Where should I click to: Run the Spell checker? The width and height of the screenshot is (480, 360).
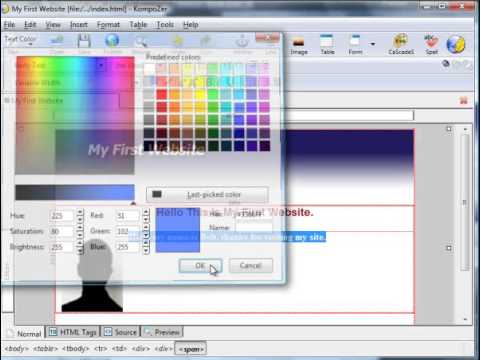click(x=431, y=44)
